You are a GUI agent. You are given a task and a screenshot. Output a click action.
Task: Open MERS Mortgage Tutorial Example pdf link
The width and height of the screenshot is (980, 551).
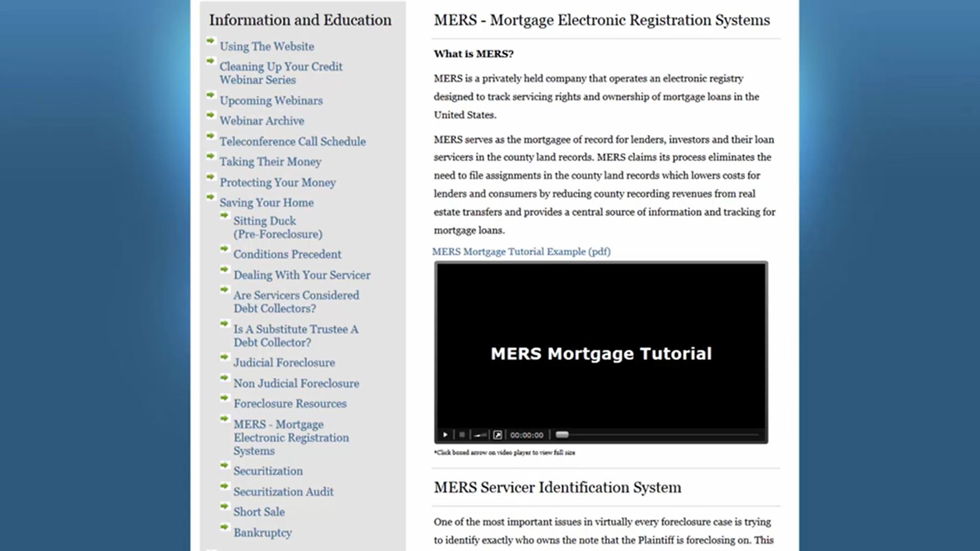pos(521,252)
